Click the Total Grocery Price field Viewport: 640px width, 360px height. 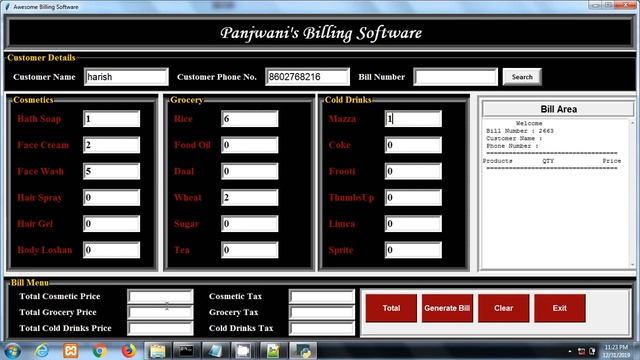point(160,312)
